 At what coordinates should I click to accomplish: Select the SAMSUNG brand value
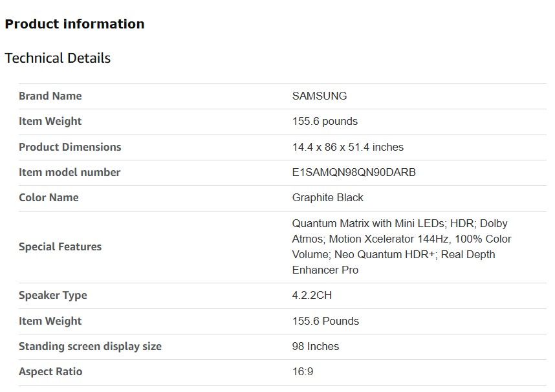tap(319, 96)
